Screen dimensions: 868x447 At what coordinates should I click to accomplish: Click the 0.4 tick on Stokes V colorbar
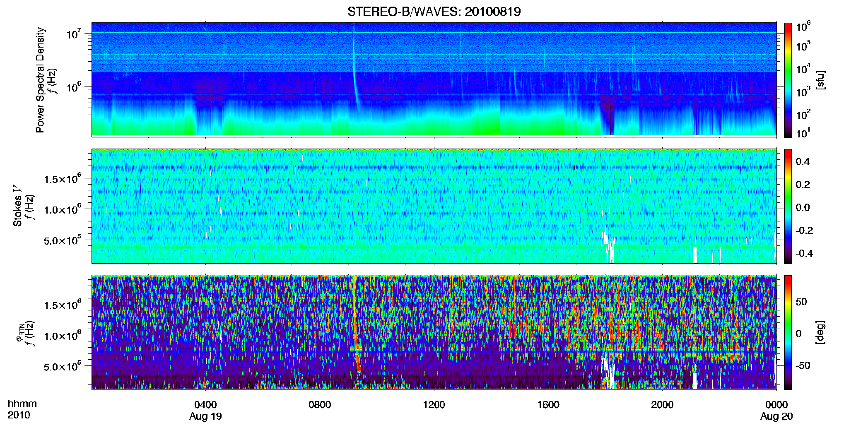click(803, 162)
